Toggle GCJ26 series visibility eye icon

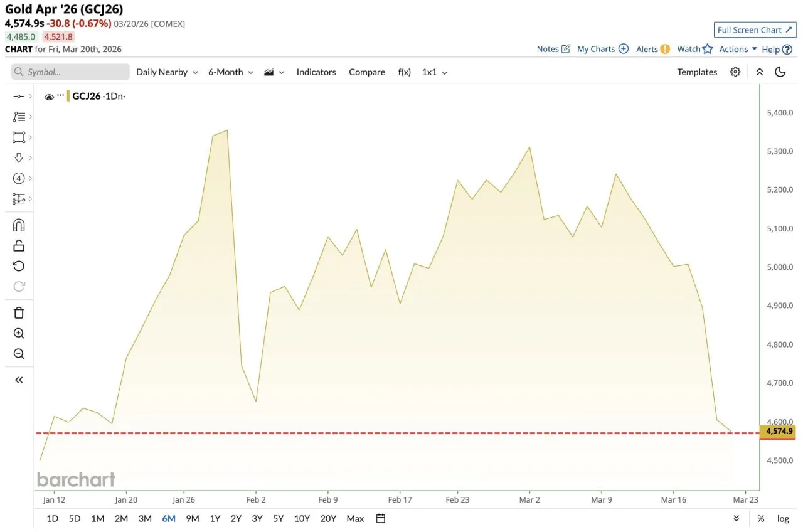49,97
